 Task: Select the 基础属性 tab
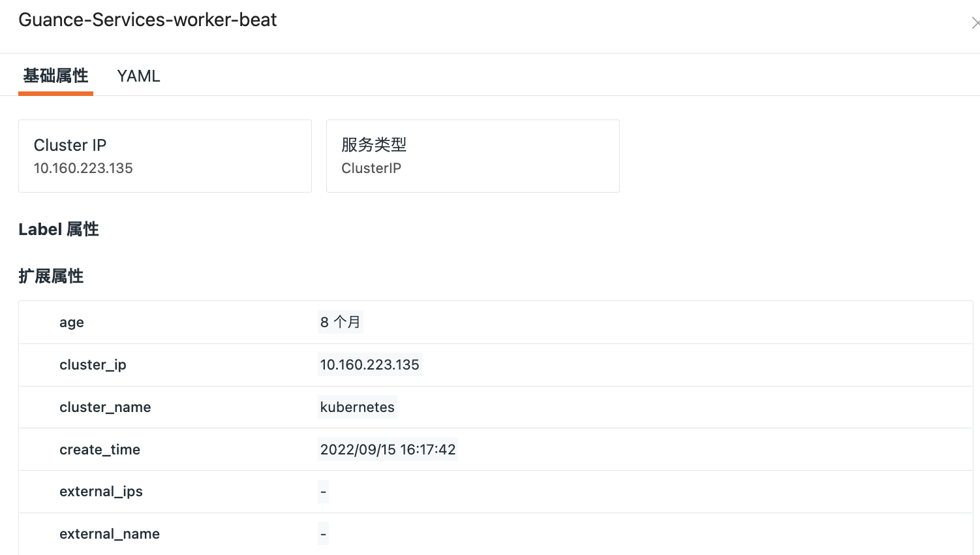[55, 76]
